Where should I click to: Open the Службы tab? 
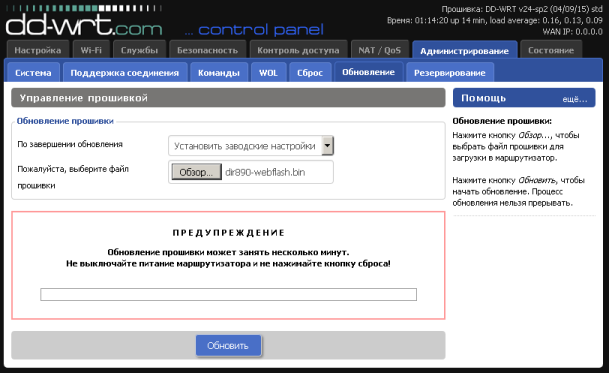[x=139, y=50]
